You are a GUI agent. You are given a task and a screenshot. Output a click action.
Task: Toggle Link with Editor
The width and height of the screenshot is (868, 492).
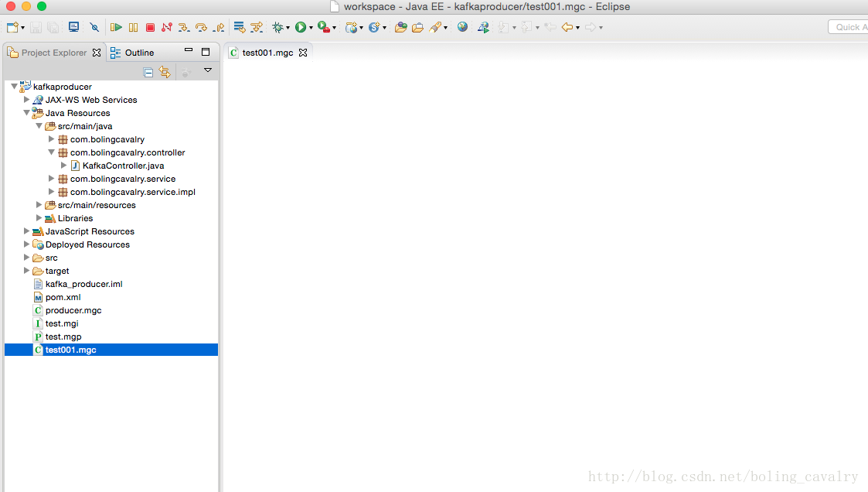165,72
